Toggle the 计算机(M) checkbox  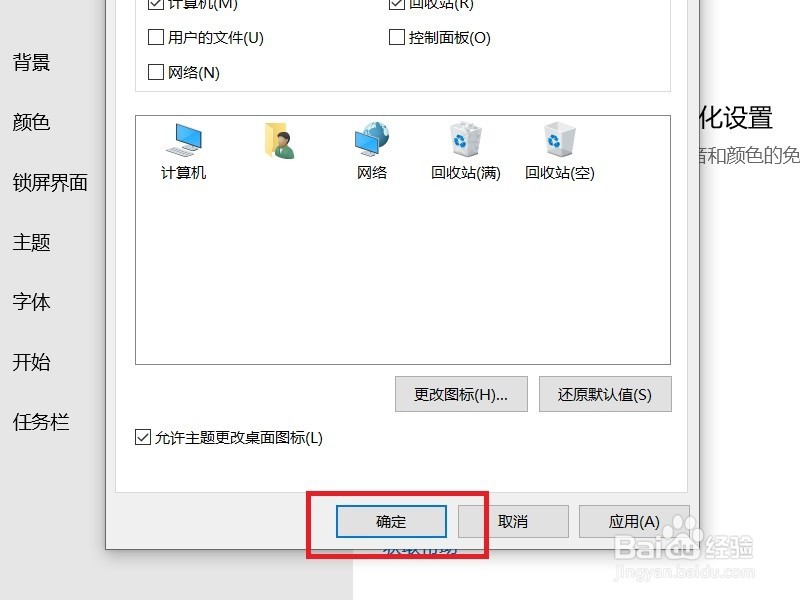[156, 4]
